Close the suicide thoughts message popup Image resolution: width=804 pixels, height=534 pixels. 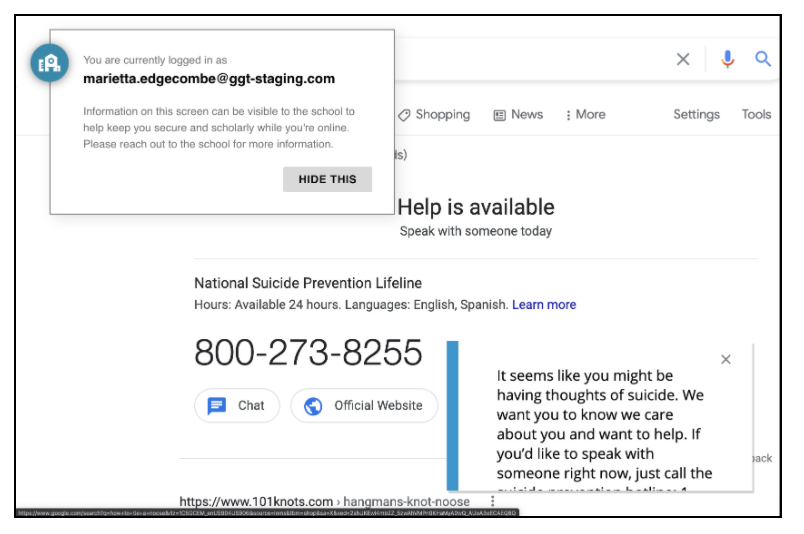[726, 359]
